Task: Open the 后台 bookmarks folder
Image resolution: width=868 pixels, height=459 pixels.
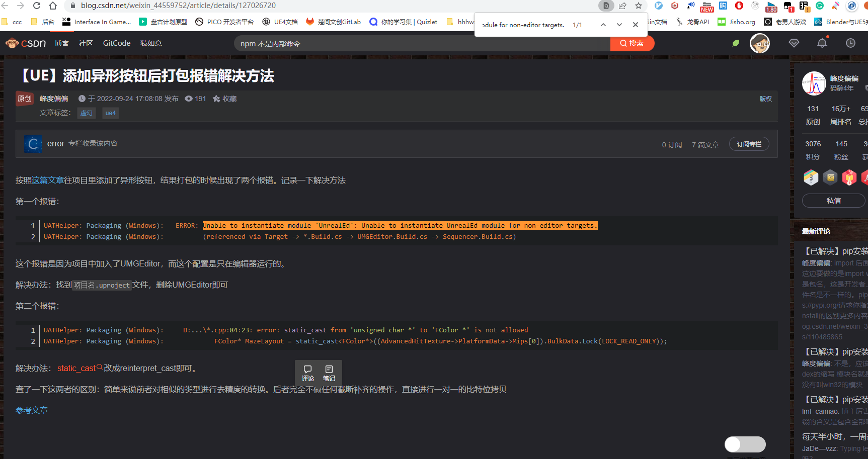Action: (42, 22)
